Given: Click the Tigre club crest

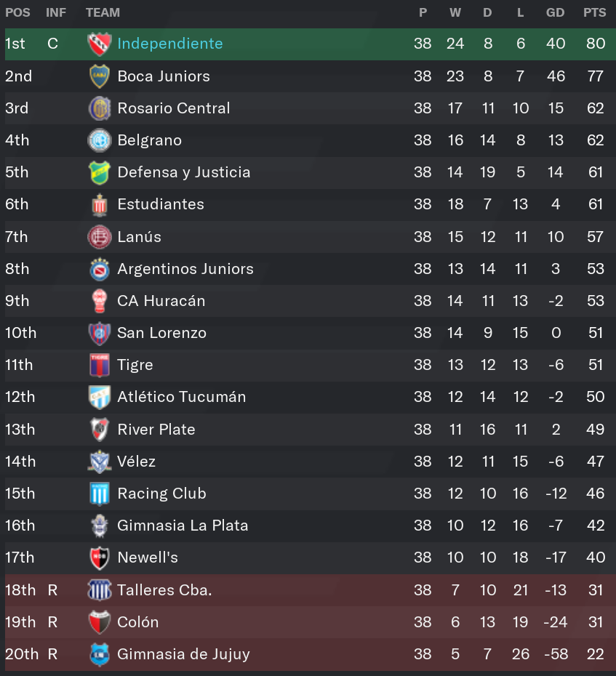Looking at the screenshot, I should click(x=100, y=365).
